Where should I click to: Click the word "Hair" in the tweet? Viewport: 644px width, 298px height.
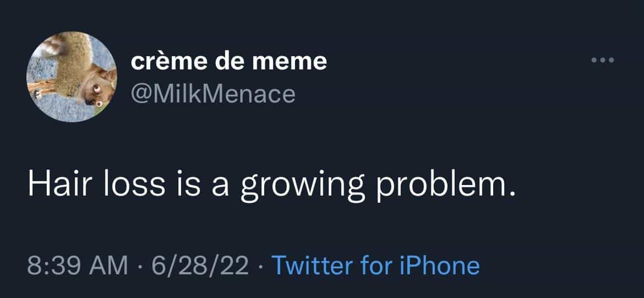pos(55,185)
